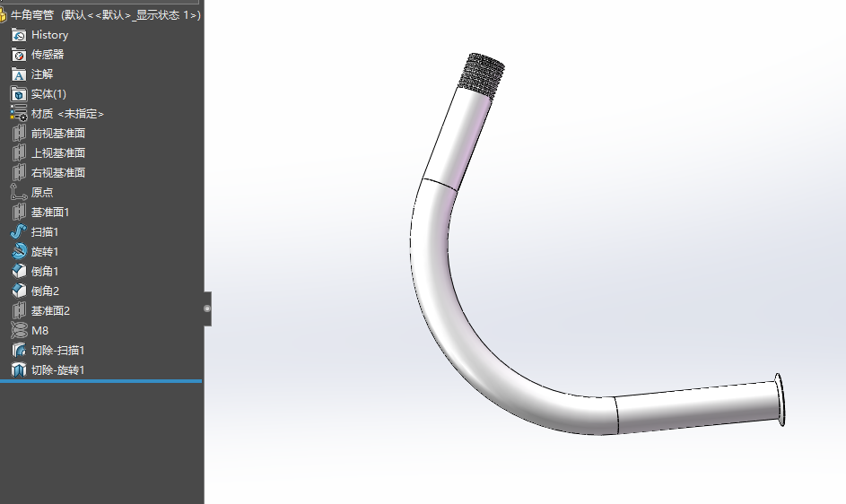Image resolution: width=846 pixels, height=504 pixels.
Task: Select the 右视基准面 plane icon
Action: tap(19, 173)
